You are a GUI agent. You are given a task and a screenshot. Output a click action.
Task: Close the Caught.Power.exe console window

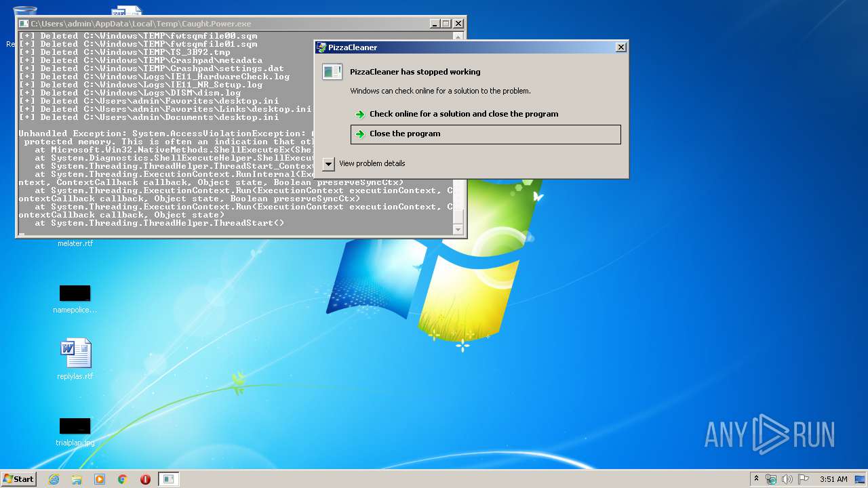click(458, 24)
